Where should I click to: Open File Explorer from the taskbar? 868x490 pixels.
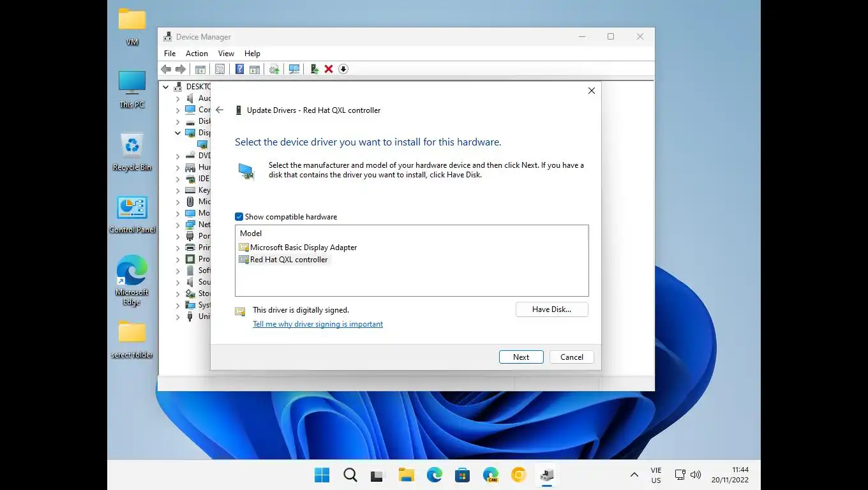(406, 475)
